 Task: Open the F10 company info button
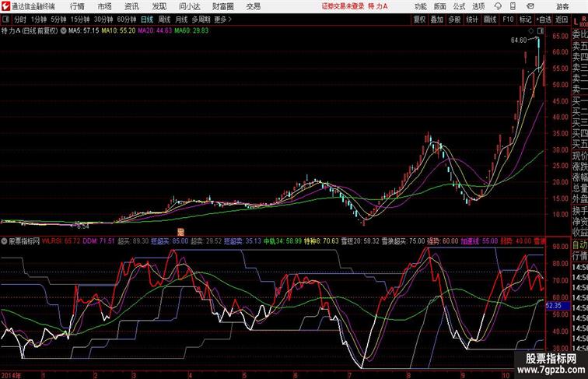pyautogui.click(x=508, y=19)
